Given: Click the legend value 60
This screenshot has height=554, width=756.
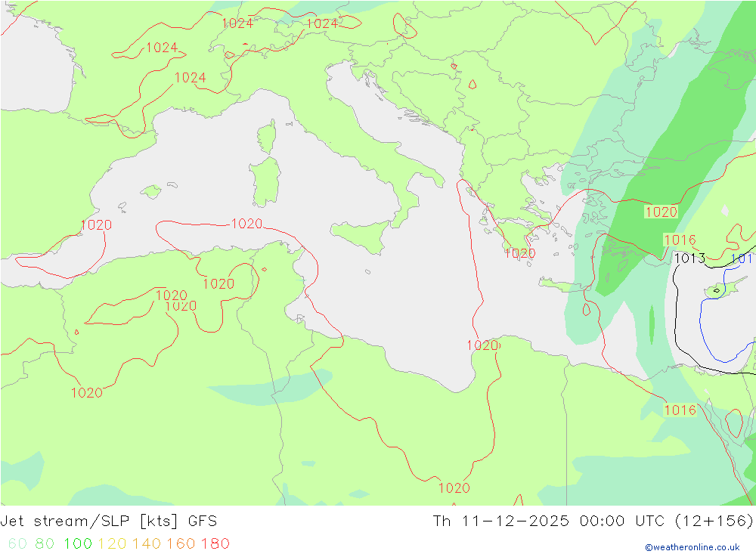Looking at the screenshot, I should (x=17, y=544).
